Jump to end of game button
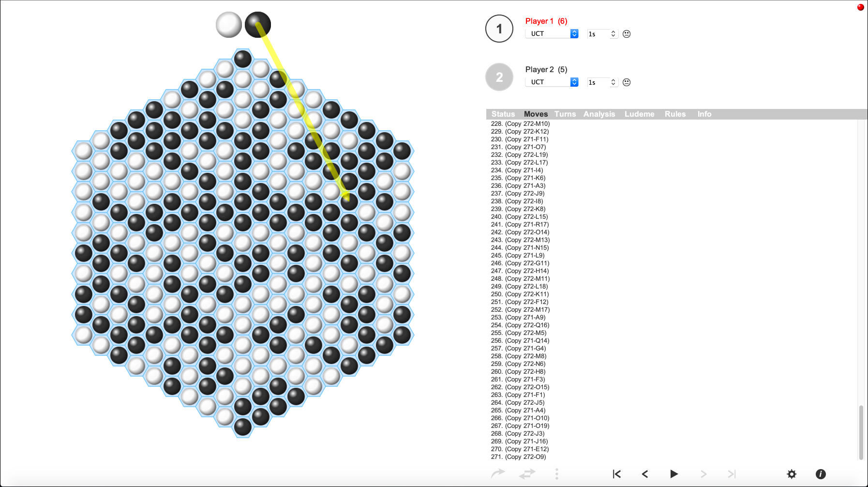868x487 pixels. pyautogui.click(x=732, y=474)
